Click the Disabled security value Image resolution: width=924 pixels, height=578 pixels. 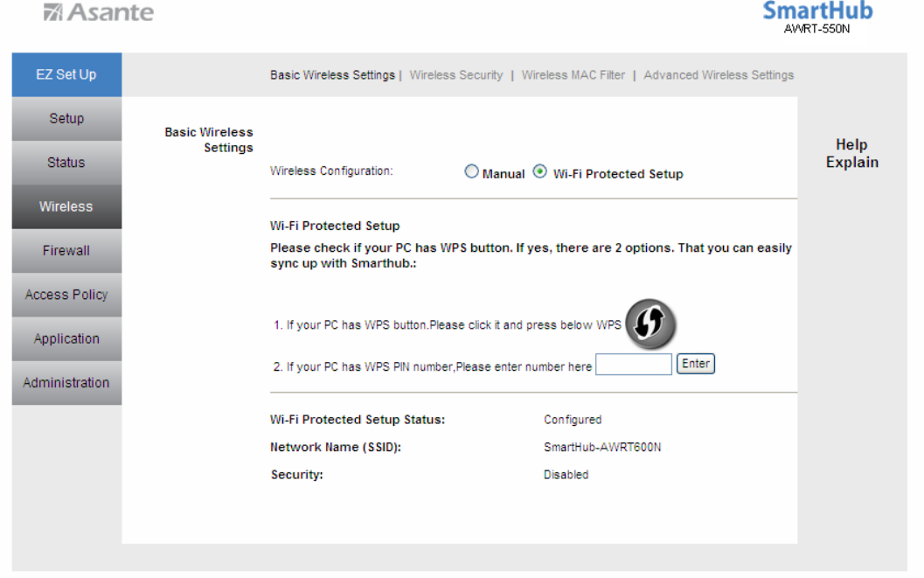(566, 475)
